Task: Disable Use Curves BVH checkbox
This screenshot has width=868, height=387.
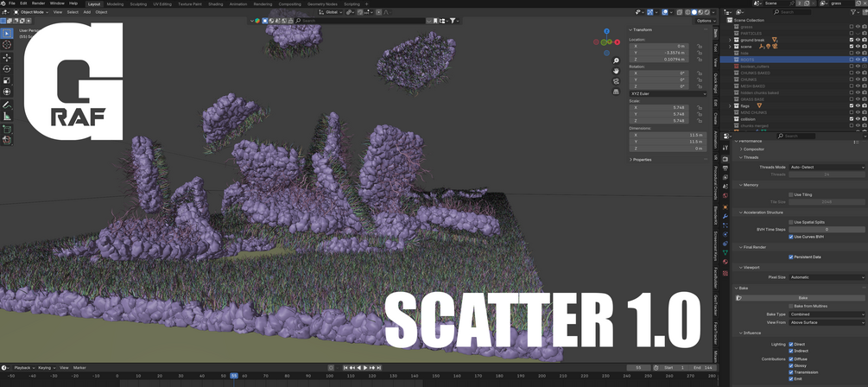Action: pos(791,237)
